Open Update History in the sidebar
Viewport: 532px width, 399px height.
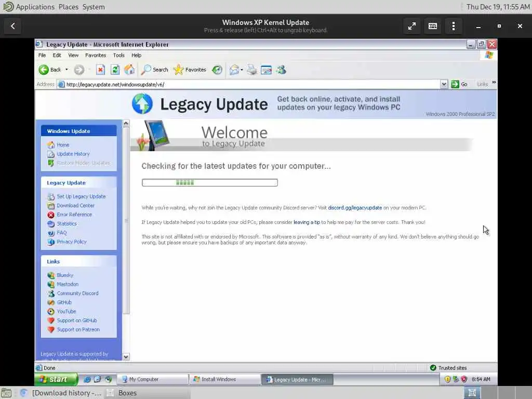(x=73, y=154)
